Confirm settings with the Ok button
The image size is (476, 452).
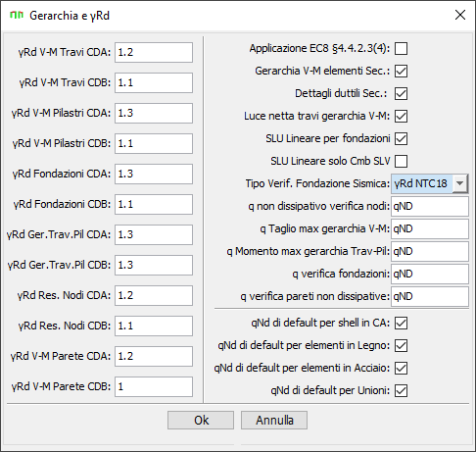coord(201,420)
